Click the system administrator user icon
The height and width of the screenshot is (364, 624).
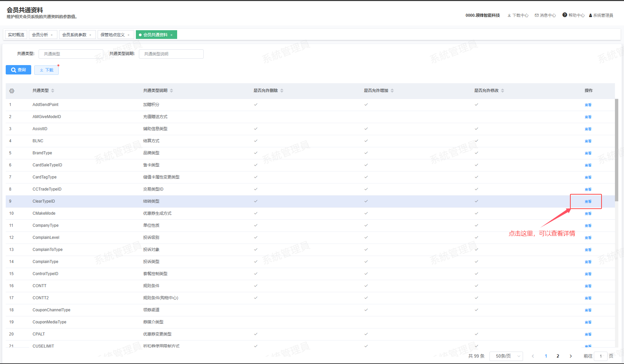pyautogui.click(x=590, y=15)
